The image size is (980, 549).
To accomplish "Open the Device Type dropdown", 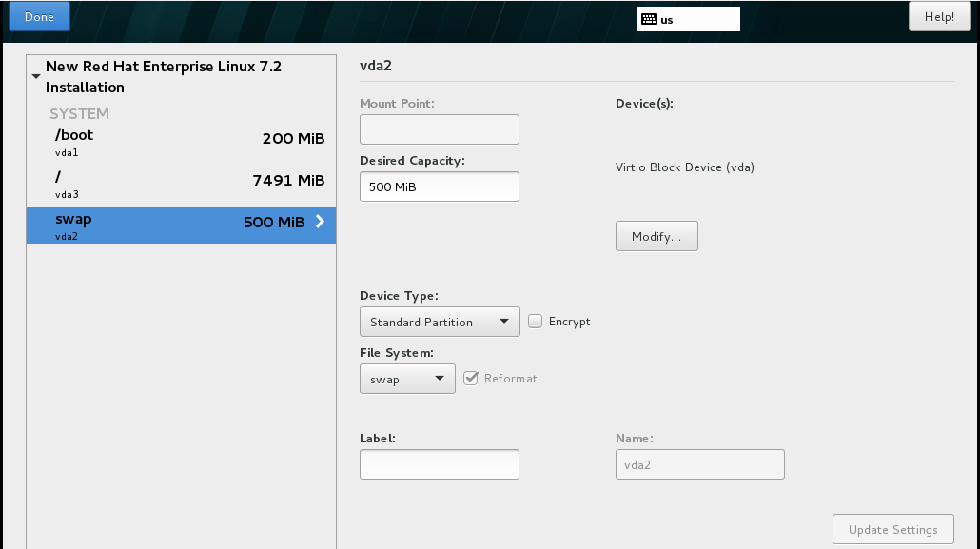I will (440, 322).
